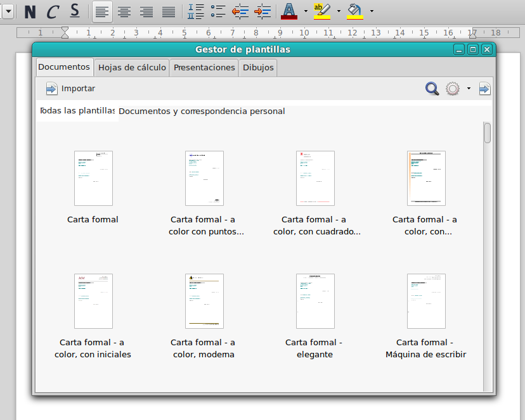Viewport: 525px width, 420px height.
Task: Click the left indent marker on ruler
Action: coord(65,33)
